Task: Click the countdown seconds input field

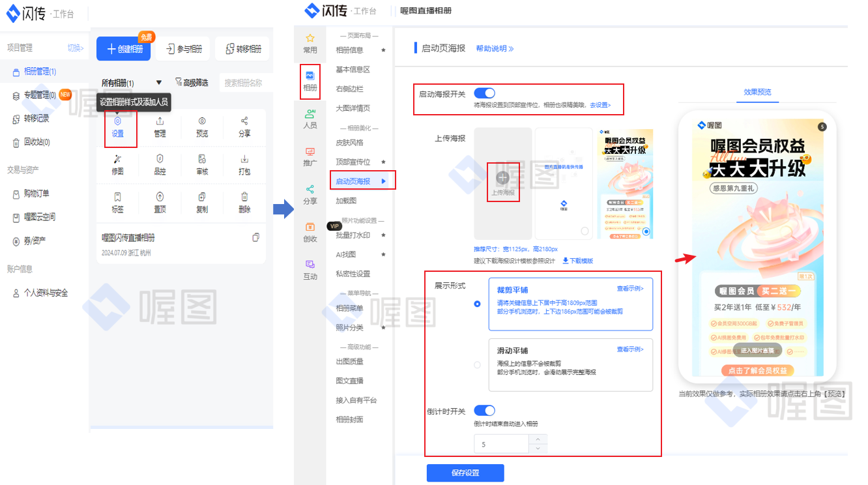Action: 501,445
